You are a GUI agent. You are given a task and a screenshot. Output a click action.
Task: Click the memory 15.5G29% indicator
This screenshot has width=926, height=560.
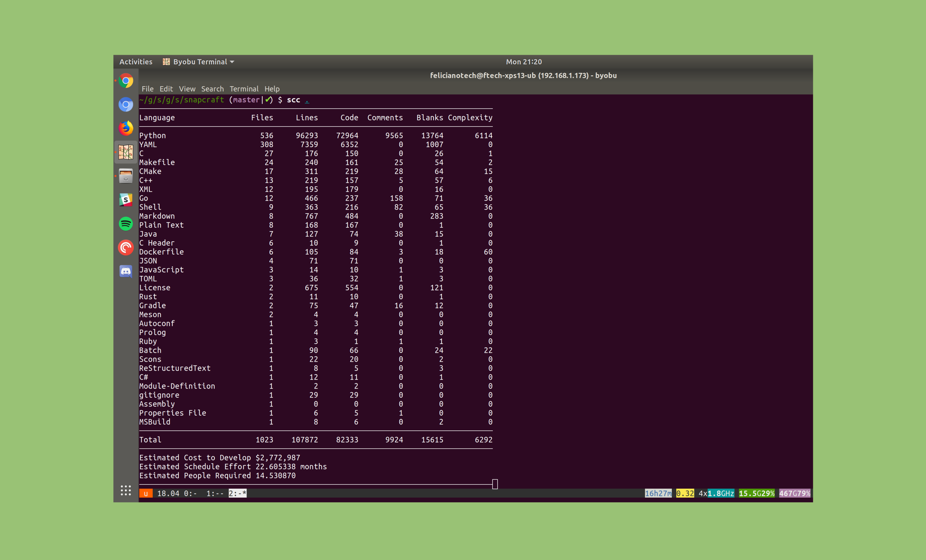(757, 493)
